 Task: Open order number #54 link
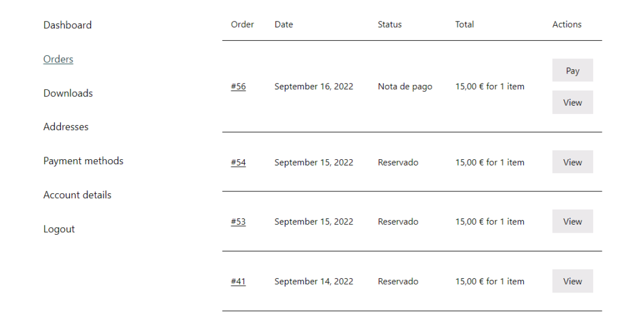click(238, 162)
